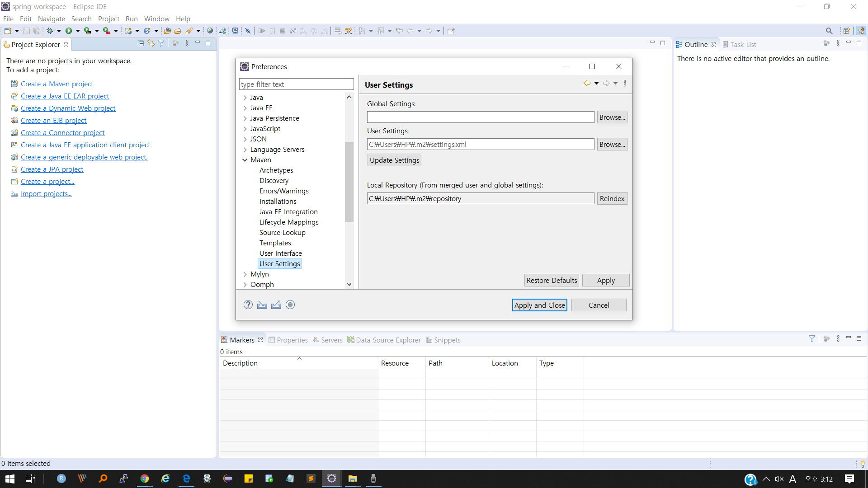Click the Coverage launch icon in toolbar
The width and height of the screenshot is (868, 488).
(88, 31)
